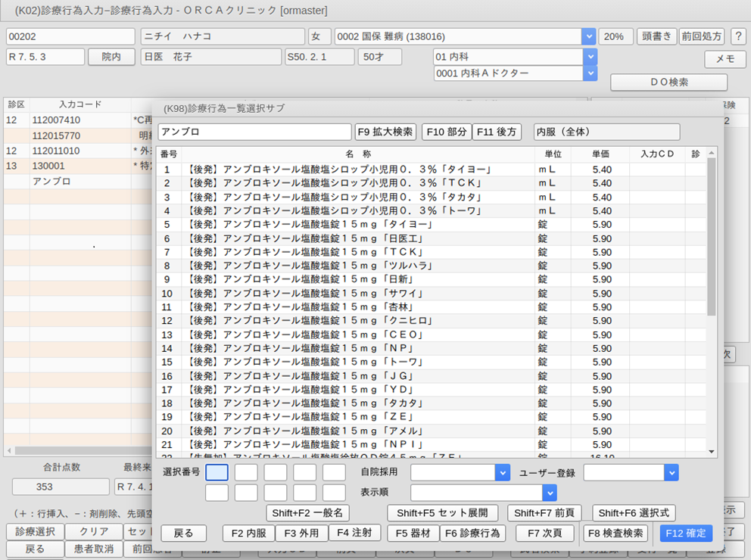Click the F11 後方 search button
The image size is (751, 560).
497,132
